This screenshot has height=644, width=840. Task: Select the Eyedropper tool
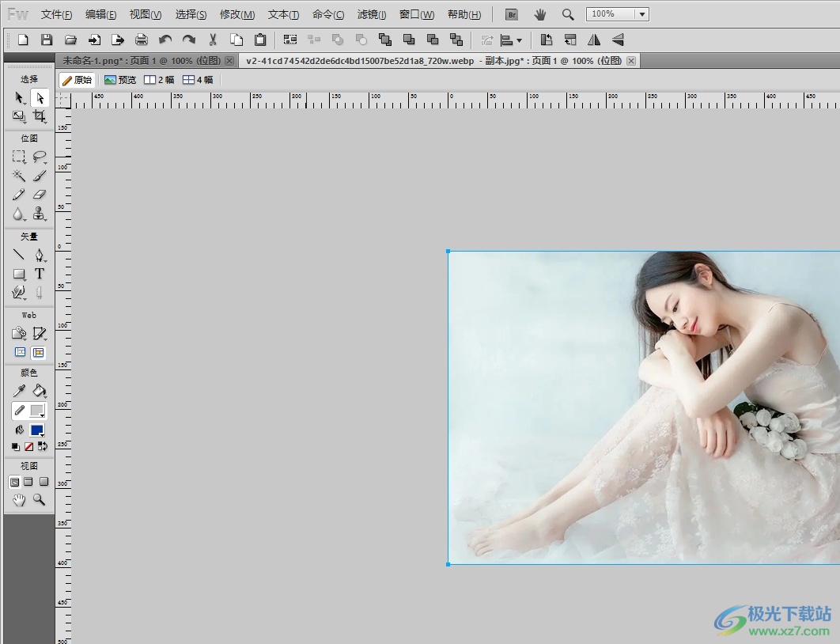pos(19,391)
